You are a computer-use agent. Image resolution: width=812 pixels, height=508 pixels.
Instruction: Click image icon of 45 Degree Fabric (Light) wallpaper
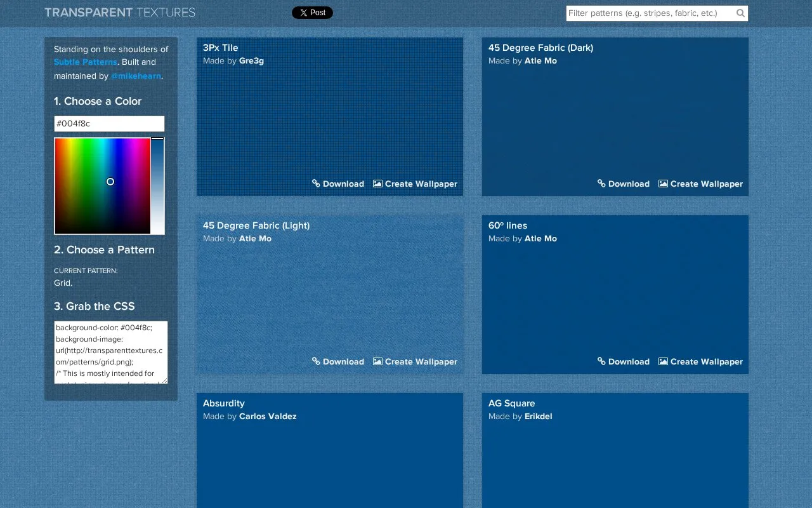coord(377,361)
